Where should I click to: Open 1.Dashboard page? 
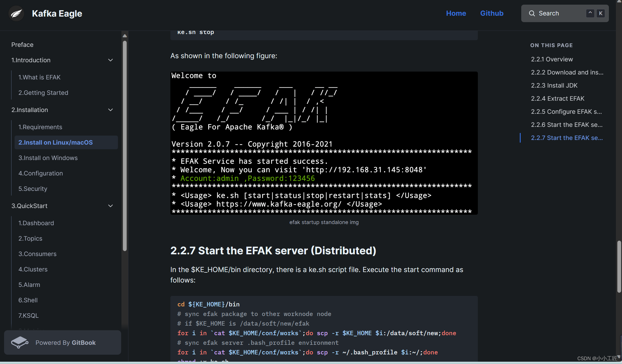pyautogui.click(x=36, y=223)
